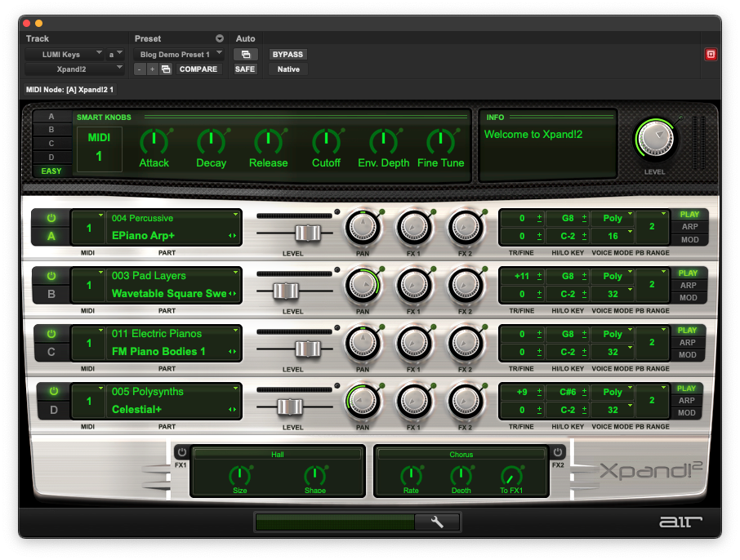Viewport: 740px width, 560px height.
Task: Switch to the EASY smart knobs tab
Action: [x=51, y=171]
